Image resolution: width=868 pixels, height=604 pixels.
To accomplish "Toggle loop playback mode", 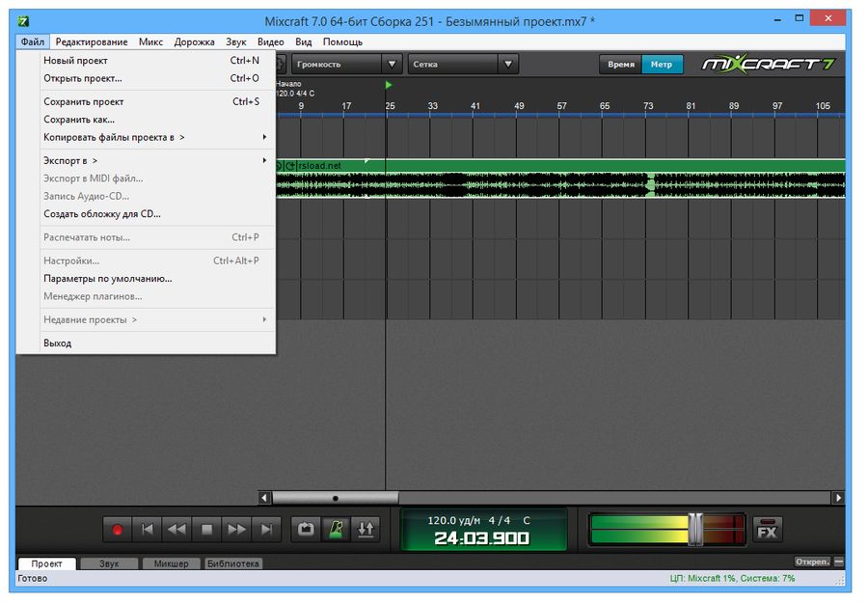I will click(x=306, y=529).
